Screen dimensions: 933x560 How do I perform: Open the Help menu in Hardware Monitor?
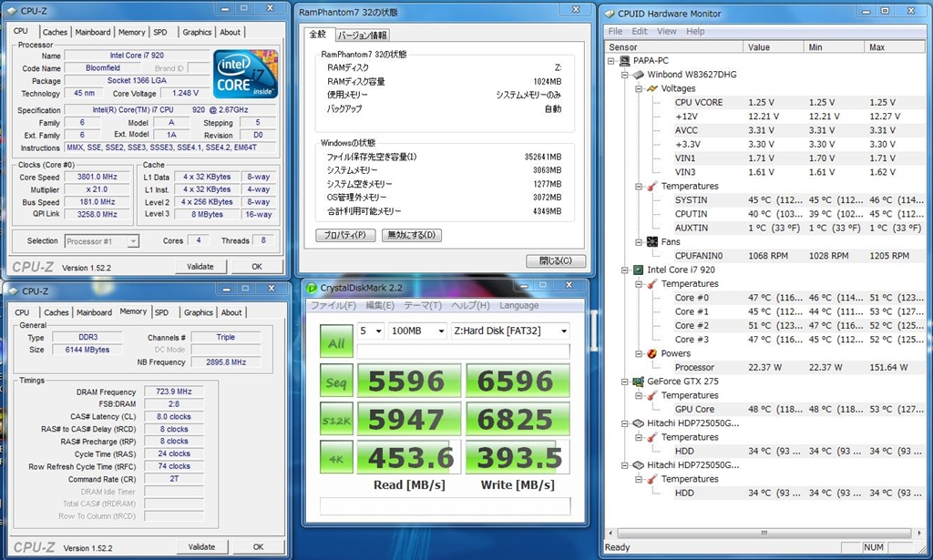click(695, 31)
